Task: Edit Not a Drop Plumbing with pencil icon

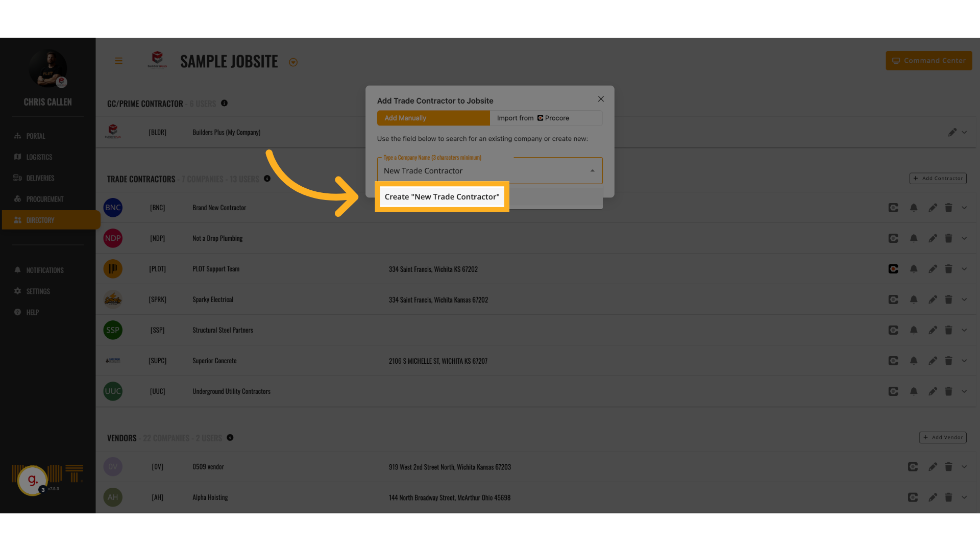Action: pyautogui.click(x=933, y=238)
